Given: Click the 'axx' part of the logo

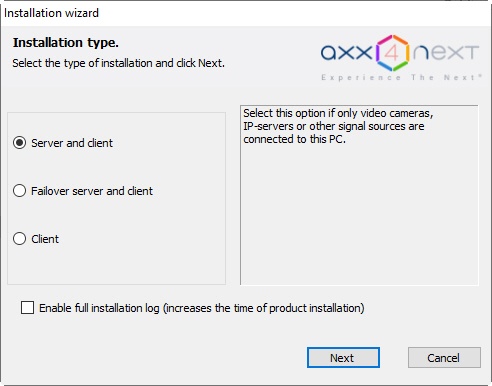Looking at the screenshot, I should [x=347, y=53].
